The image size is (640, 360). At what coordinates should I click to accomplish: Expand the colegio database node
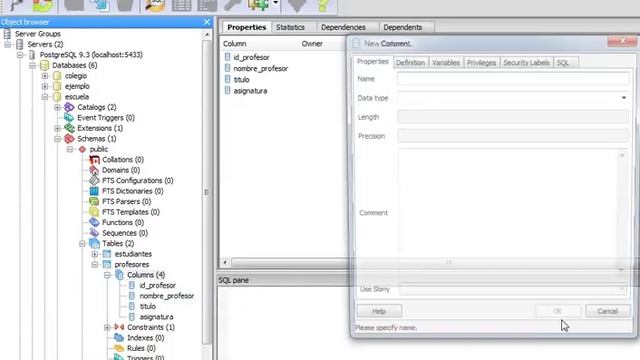45,76
